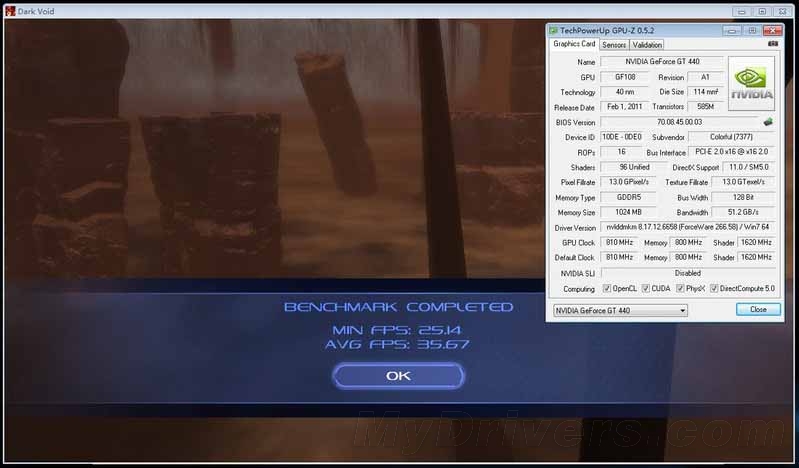Switch to the Validation tab
The height and width of the screenshot is (468, 799).
click(647, 45)
